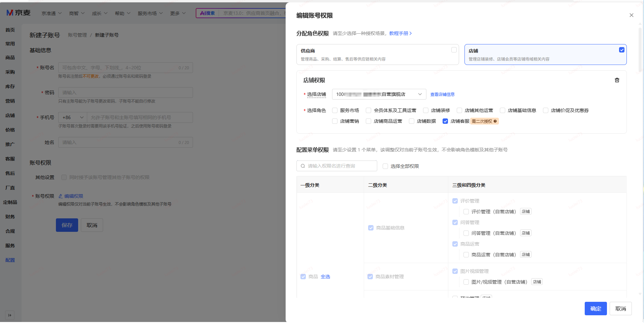This screenshot has height=323, width=644.
Task: Close the 编辑账号权限 dialog
Action: (631, 15)
